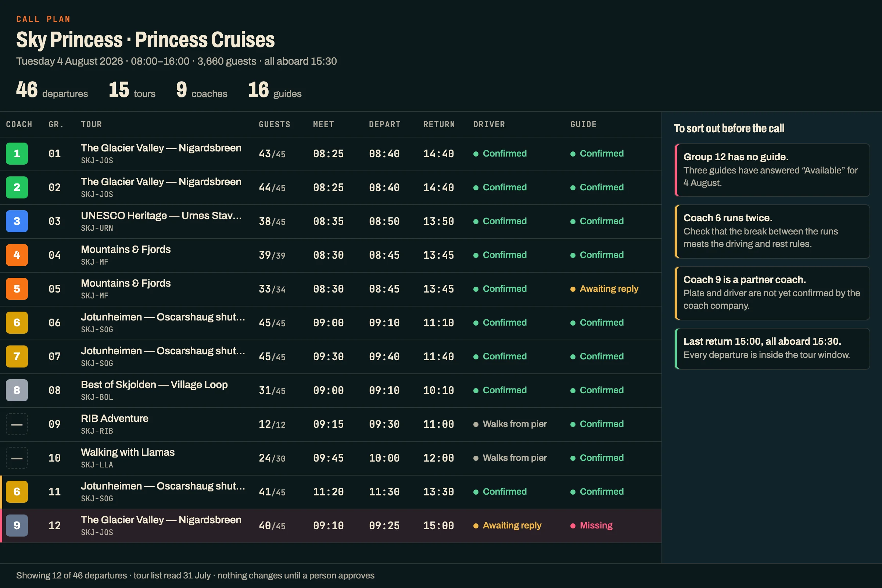The height and width of the screenshot is (588, 882).
Task: Click the '15 tours' summary stat
Action: click(132, 90)
